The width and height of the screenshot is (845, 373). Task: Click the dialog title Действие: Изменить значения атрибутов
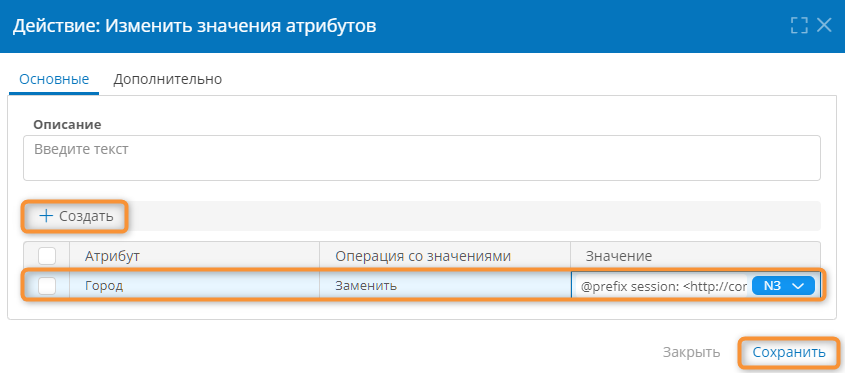(x=195, y=26)
